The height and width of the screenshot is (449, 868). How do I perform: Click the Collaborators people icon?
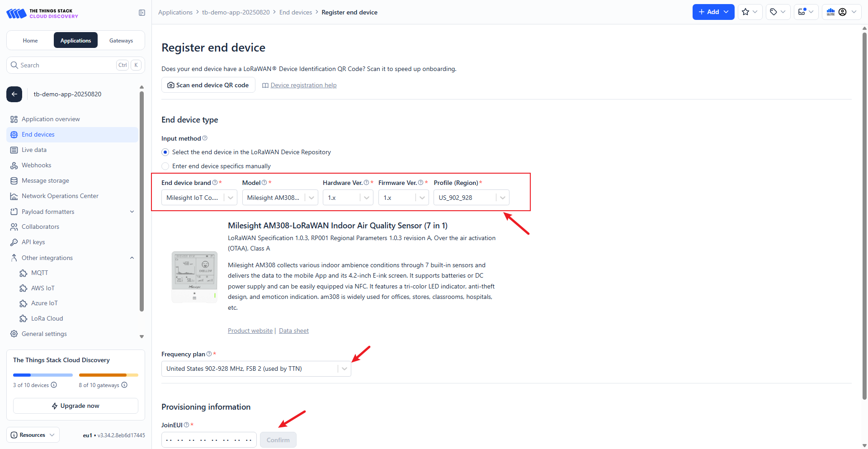(x=14, y=227)
